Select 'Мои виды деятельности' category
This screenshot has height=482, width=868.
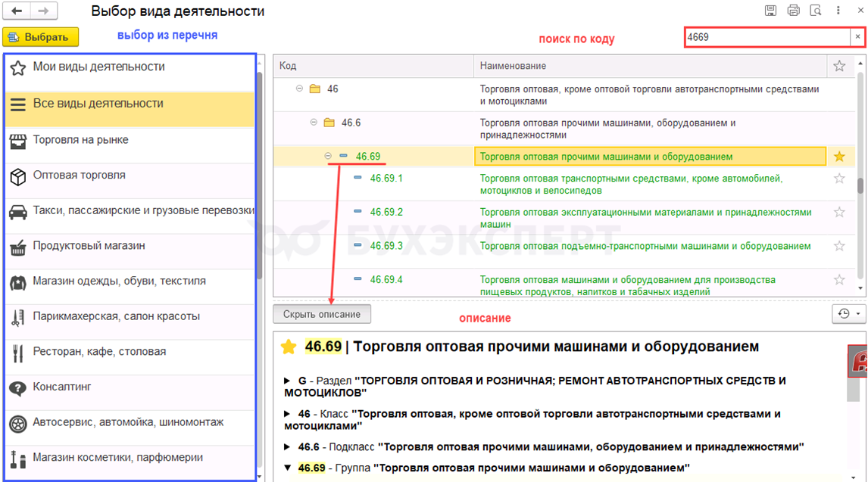pos(98,67)
